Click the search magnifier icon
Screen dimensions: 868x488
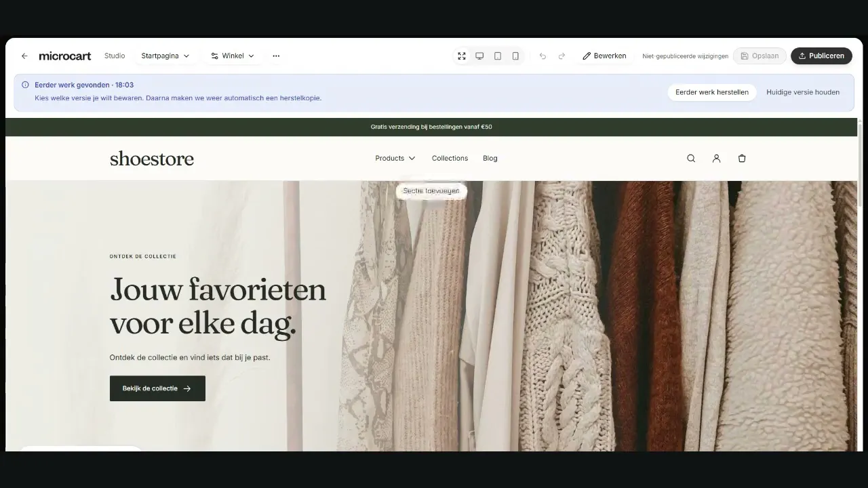point(691,159)
